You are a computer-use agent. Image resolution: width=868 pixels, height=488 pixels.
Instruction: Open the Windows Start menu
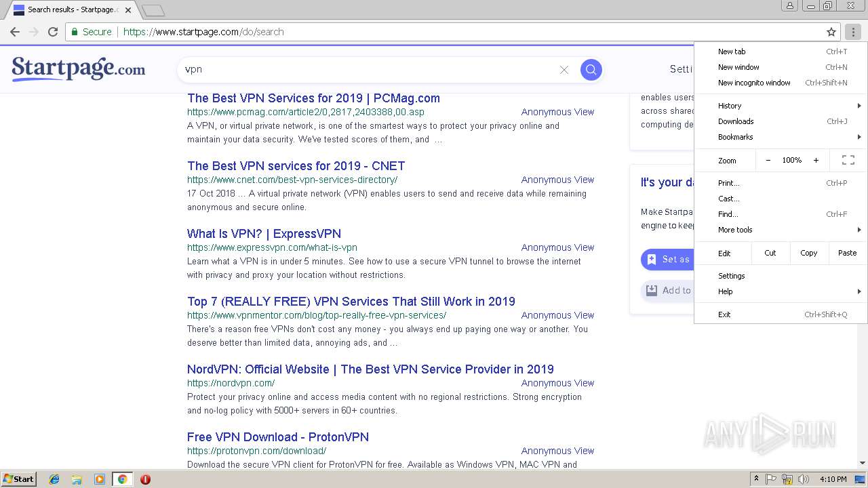[18, 479]
